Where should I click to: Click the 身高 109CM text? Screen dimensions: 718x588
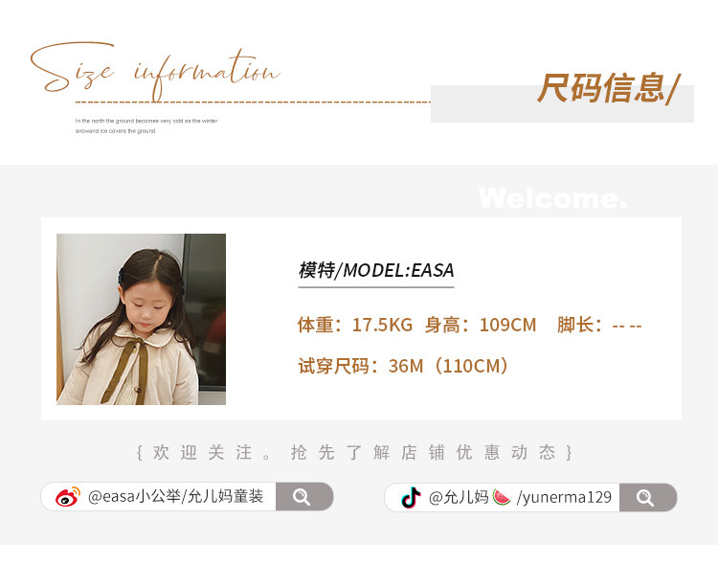[x=481, y=325]
